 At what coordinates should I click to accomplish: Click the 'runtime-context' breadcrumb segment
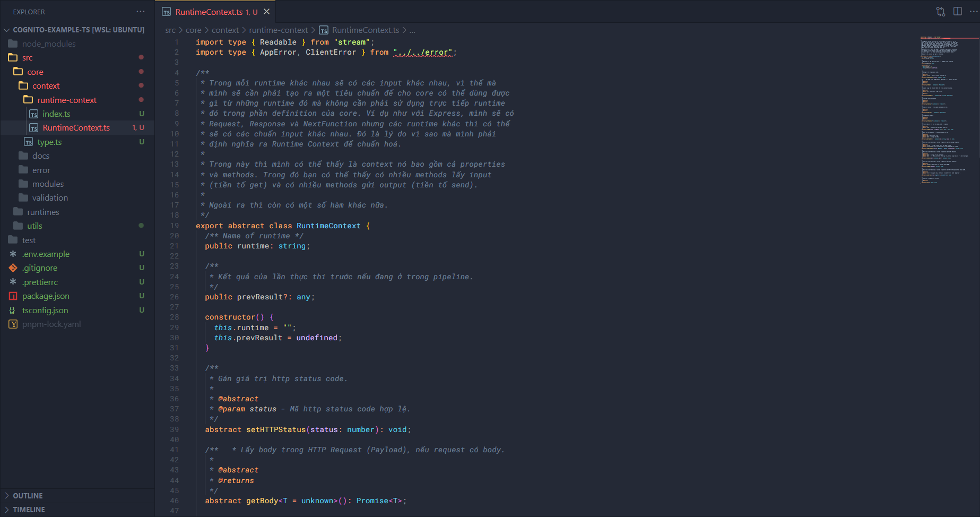coord(278,30)
